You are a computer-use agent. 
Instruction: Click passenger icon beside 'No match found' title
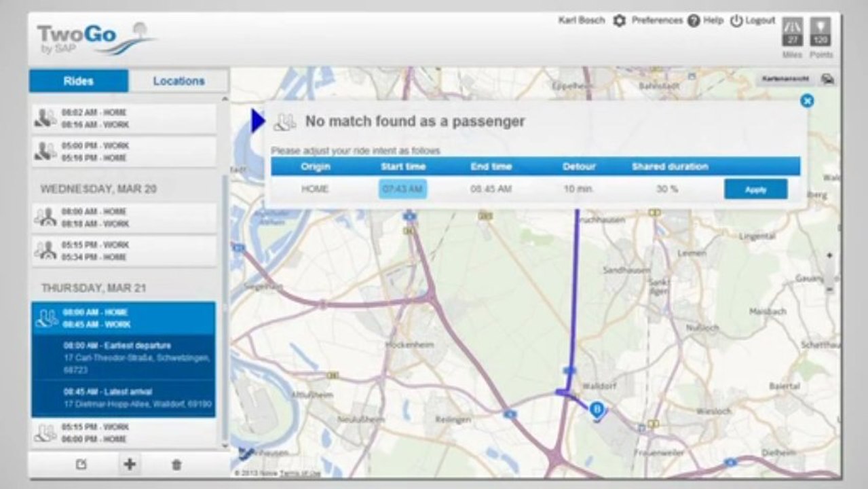pyautogui.click(x=285, y=122)
